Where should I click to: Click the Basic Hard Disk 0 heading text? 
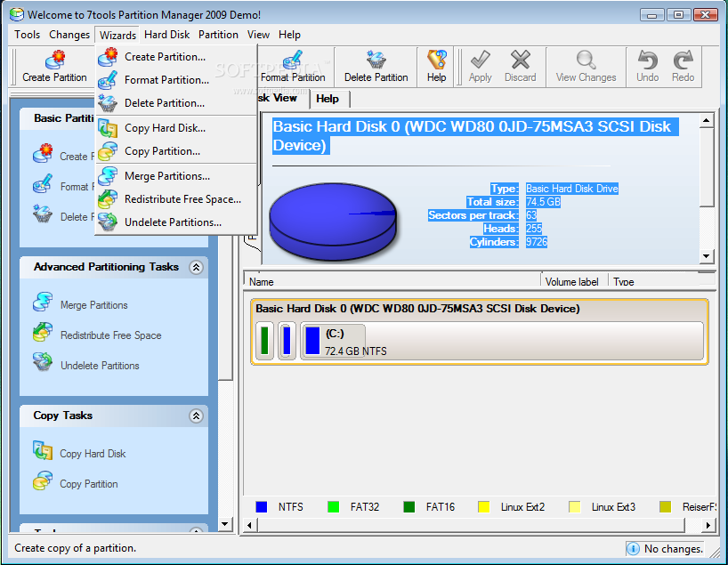click(x=474, y=136)
